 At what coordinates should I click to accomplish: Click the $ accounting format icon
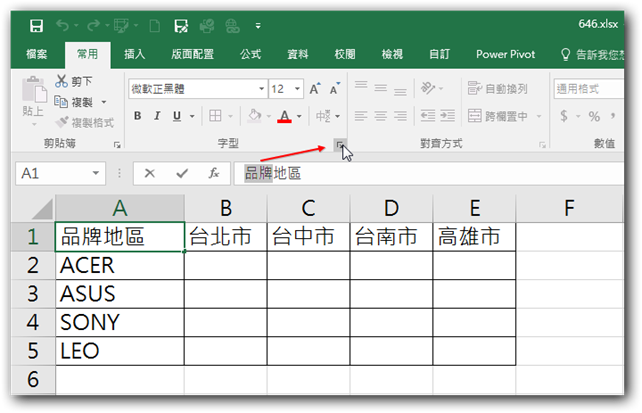[564, 116]
